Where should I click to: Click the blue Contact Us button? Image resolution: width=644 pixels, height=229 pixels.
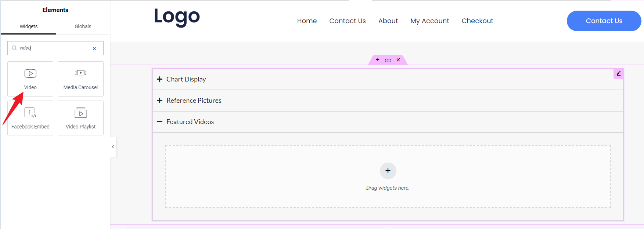click(x=604, y=21)
